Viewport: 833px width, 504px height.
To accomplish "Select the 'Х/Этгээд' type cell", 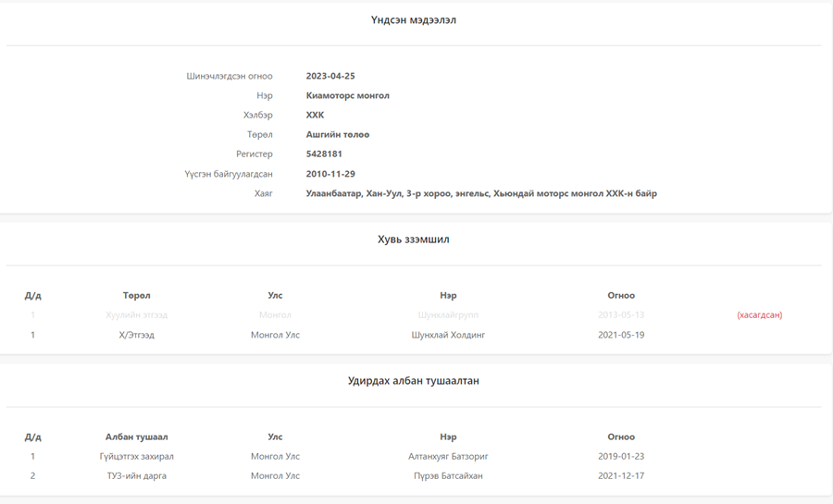I will pos(137,336).
